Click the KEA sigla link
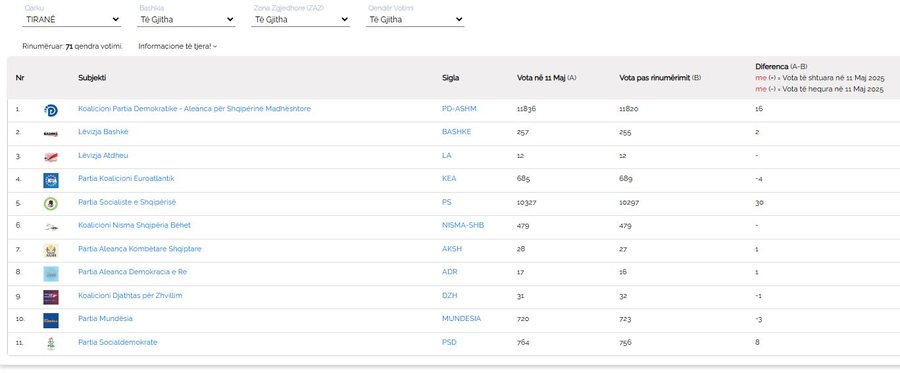This screenshot has height=373, width=900. coord(449,178)
